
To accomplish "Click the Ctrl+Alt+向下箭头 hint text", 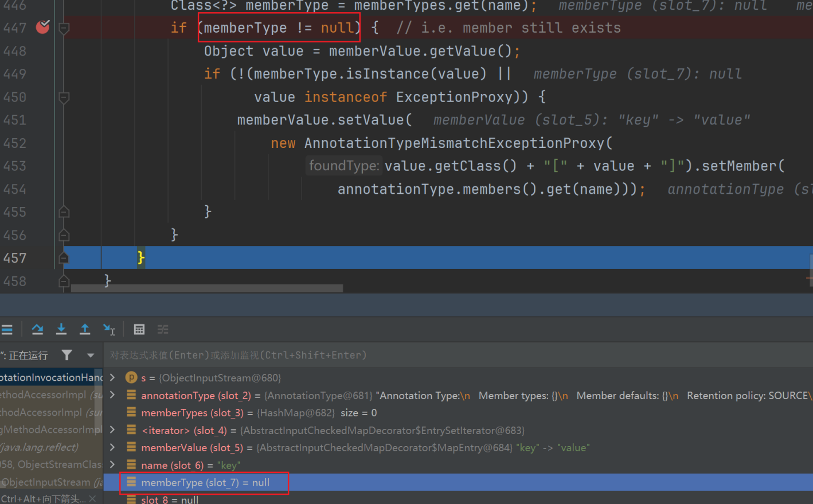I will pos(43,499).
